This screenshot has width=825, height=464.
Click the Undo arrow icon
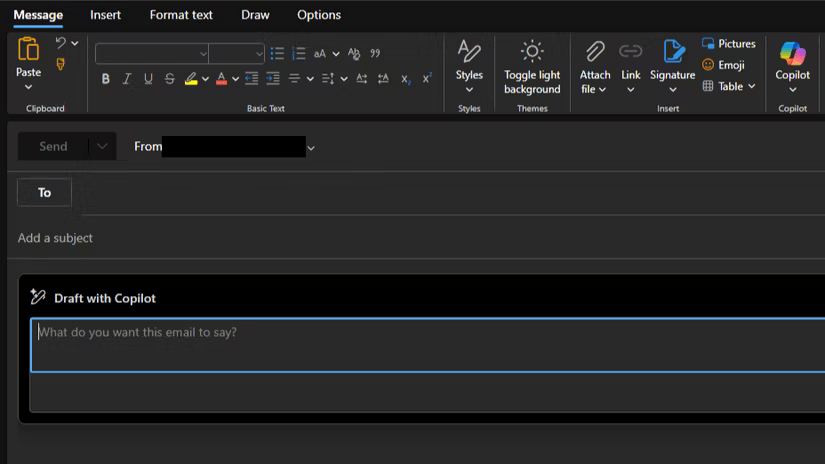(x=61, y=43)
